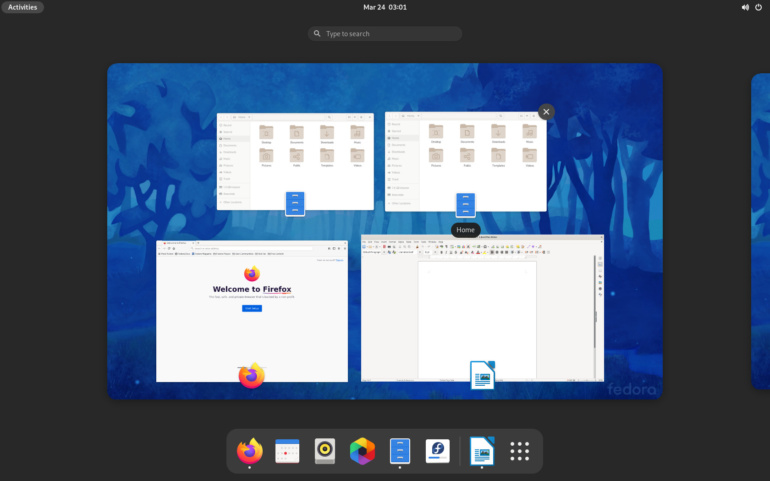The height and width of the screenshot is (481, 770).
Task: Click the power icon in the top bar
Action: click(759, 7)
